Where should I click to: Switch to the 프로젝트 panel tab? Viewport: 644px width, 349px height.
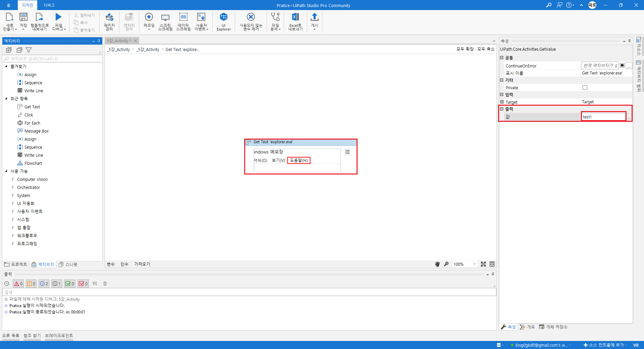click(15, 264)
